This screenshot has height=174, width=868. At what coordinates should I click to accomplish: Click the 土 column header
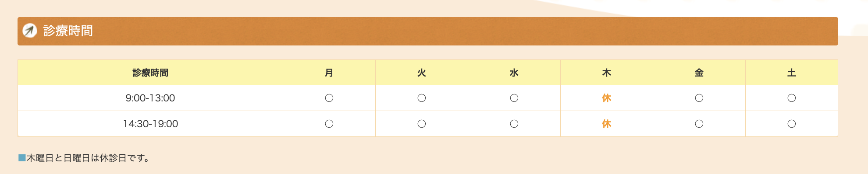point(792,73)
